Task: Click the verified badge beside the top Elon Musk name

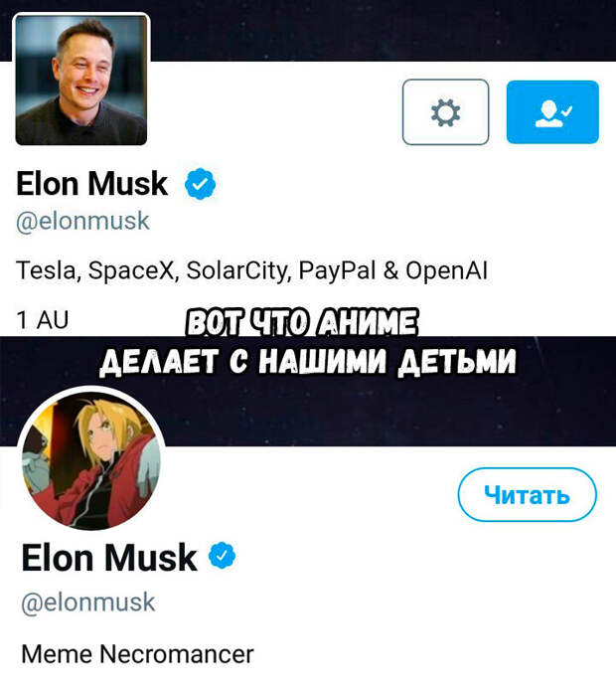Action: pos(200,183)
